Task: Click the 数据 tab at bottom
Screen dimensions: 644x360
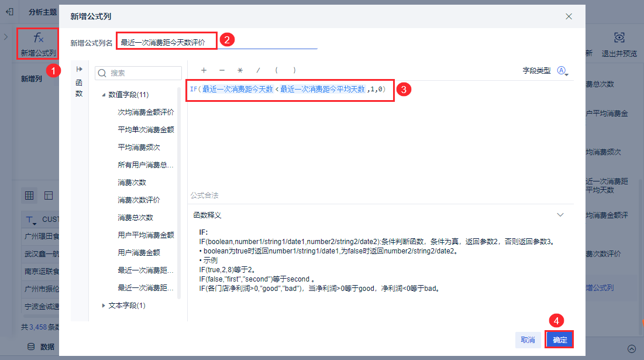Action: (x=41, y=347)
